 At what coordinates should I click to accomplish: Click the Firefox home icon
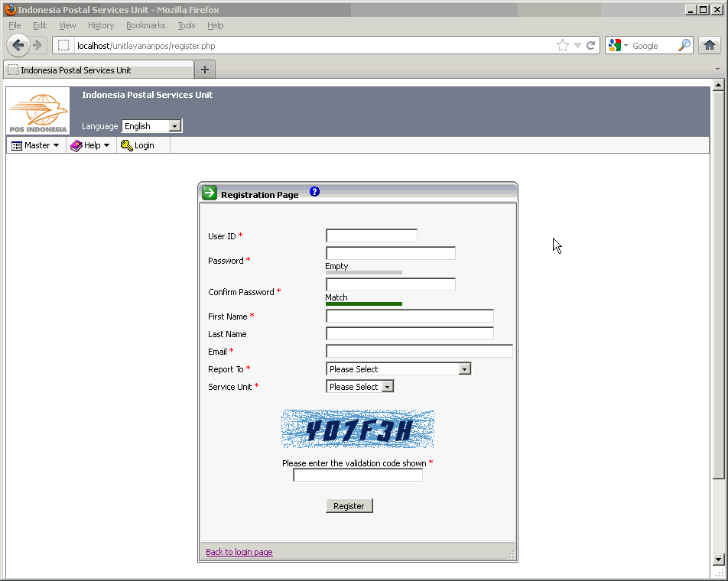tap(710, 45)
